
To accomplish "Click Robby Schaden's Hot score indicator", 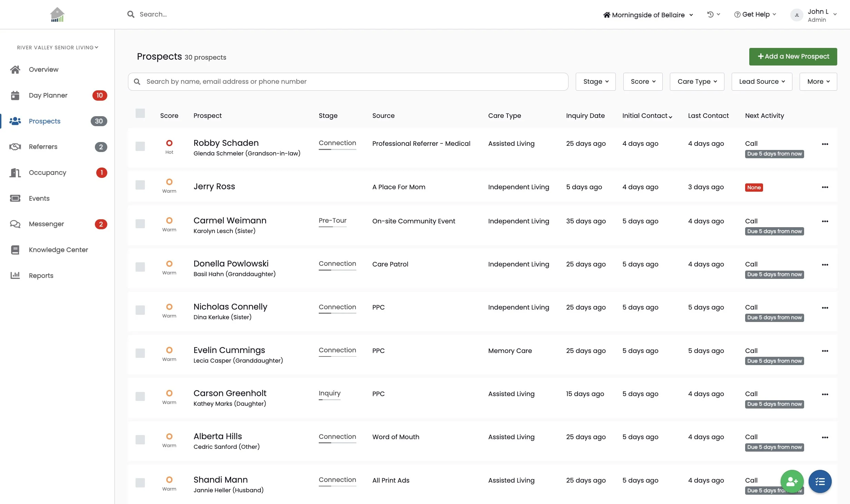I will tap(169, 147).
